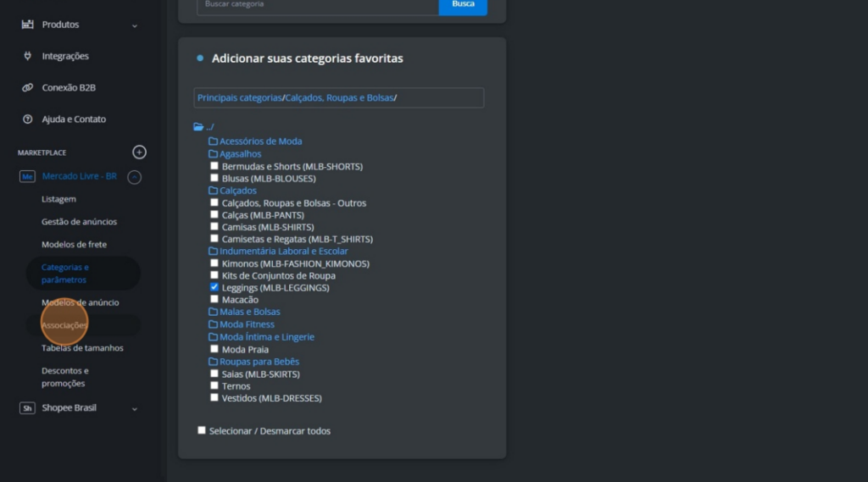
Task: Click the Ajuda e Contato question icon
Action: (x=28, y=119)
